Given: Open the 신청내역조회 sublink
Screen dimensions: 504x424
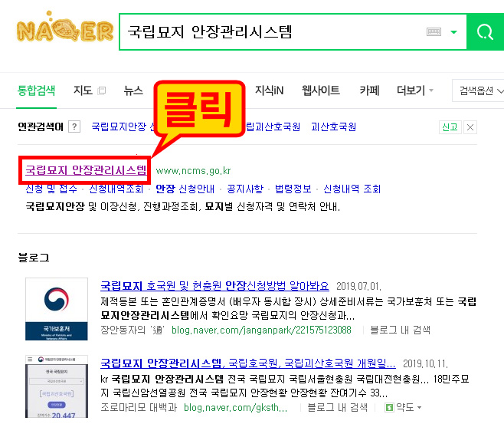Looking at the screenshot, I should click(x=116, y=189).
